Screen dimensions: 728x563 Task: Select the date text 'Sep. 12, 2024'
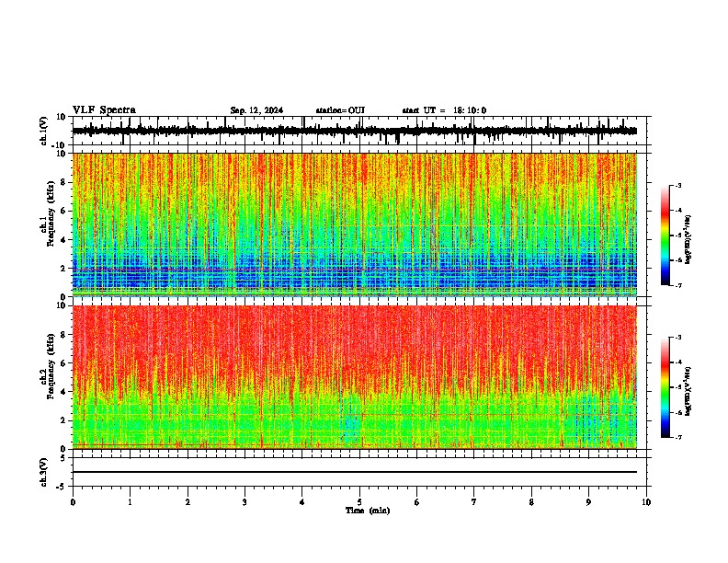pos(256,110)
